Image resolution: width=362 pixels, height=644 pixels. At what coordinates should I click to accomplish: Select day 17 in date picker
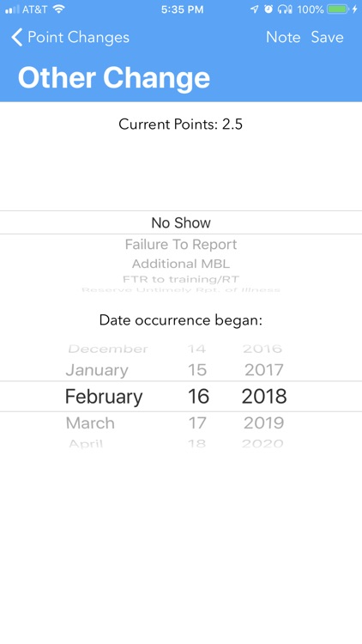pyautogui.click(x=197, y=423)
